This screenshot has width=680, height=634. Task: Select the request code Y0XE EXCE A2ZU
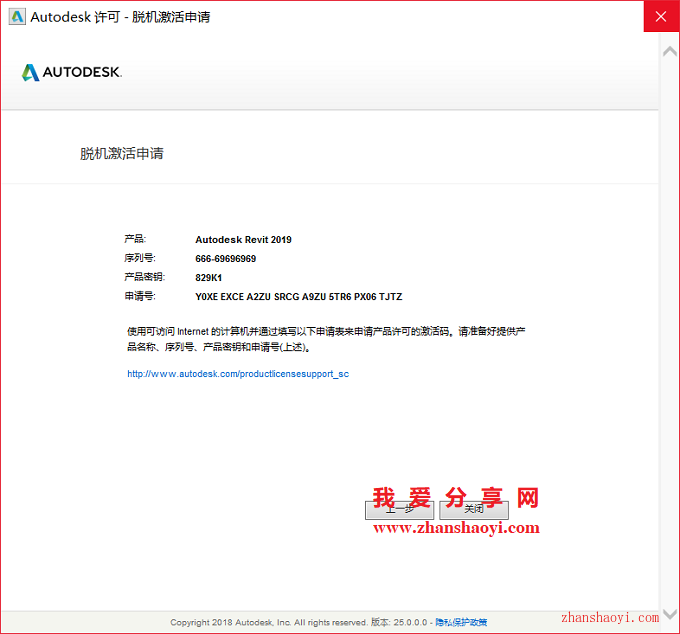click(x=299, y=297)
